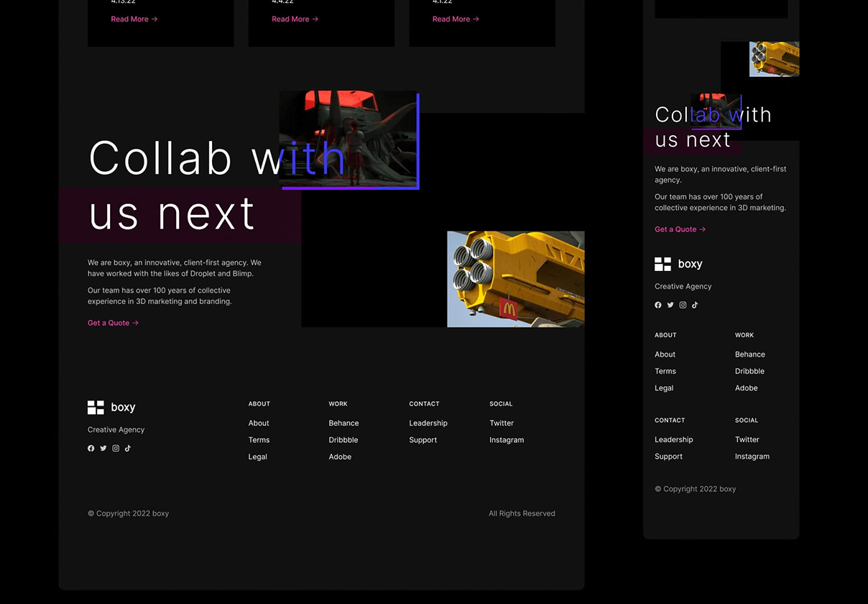This screenshot has height=604, width=868.
Task: Click the Facebook icon in the desktop footer
Action: (x=91, y=449)
